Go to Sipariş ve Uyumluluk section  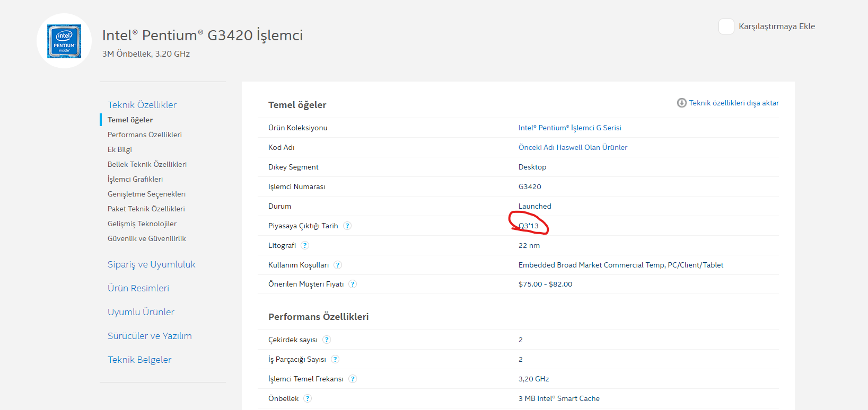tap(151, 264)
